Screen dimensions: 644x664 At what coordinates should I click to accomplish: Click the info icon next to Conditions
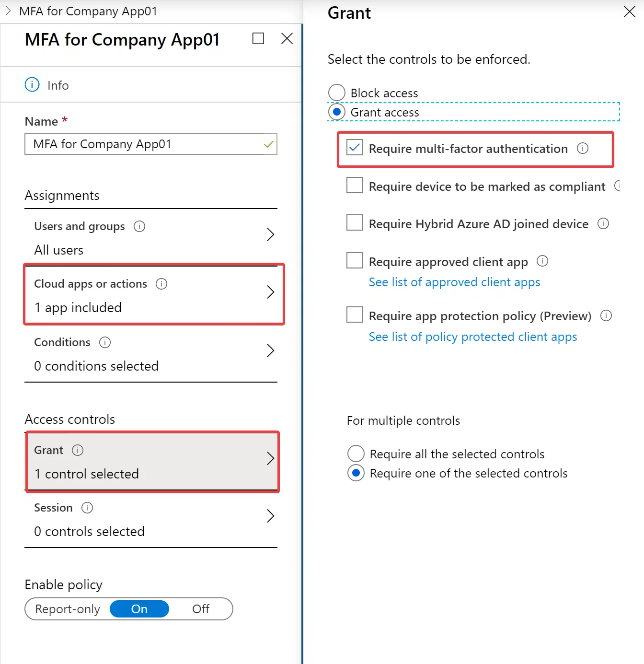click(105, 342)
